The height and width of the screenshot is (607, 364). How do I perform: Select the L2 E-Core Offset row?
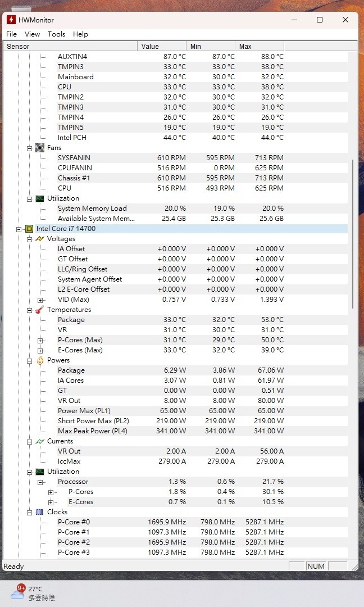202,289
